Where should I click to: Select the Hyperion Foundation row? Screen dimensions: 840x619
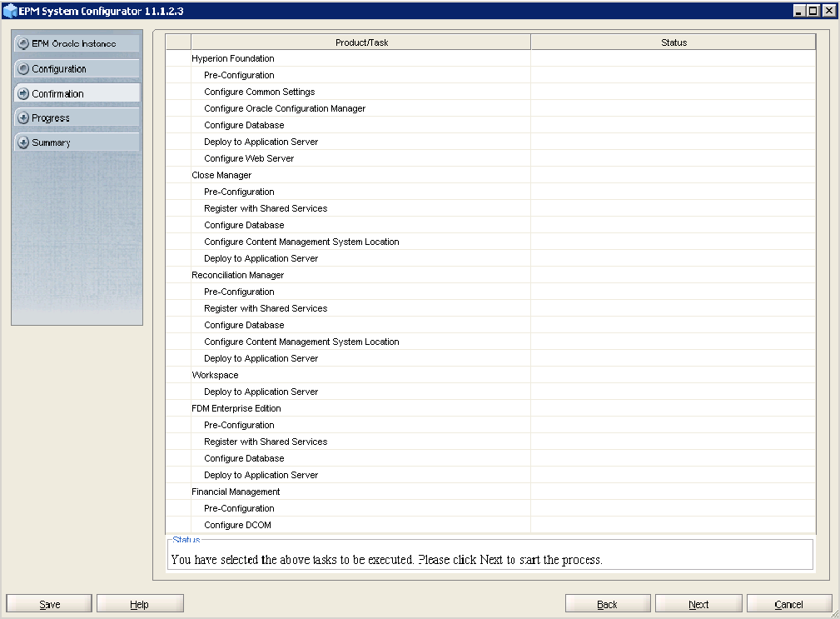490,58
